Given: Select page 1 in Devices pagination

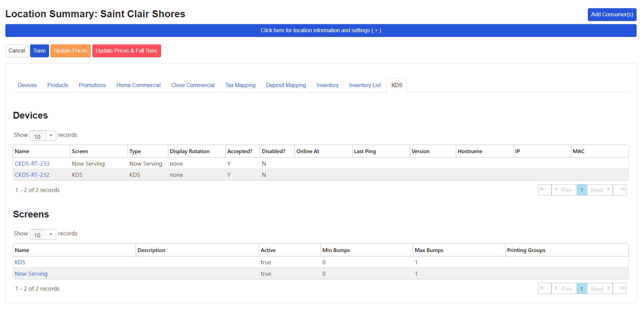Looking at the screenshot, I should 581,190.
